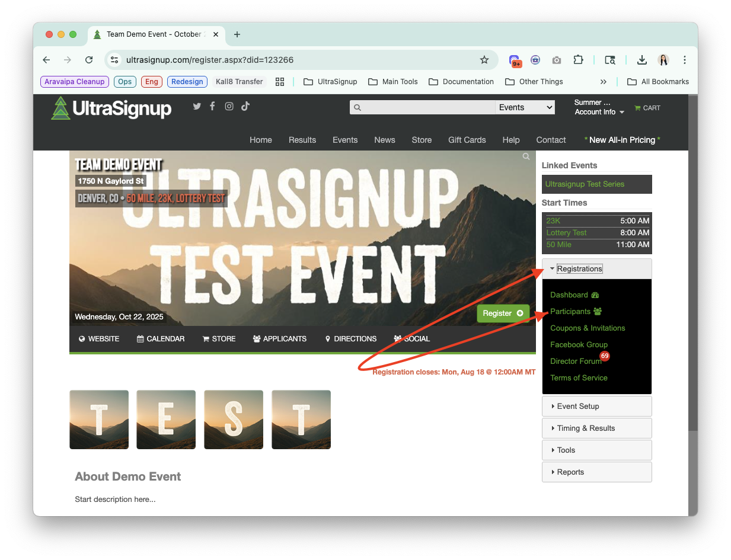The image size is (731, 560).
Task: Open UltraSignup Twitter icon
Action: [x=197, y=106]
